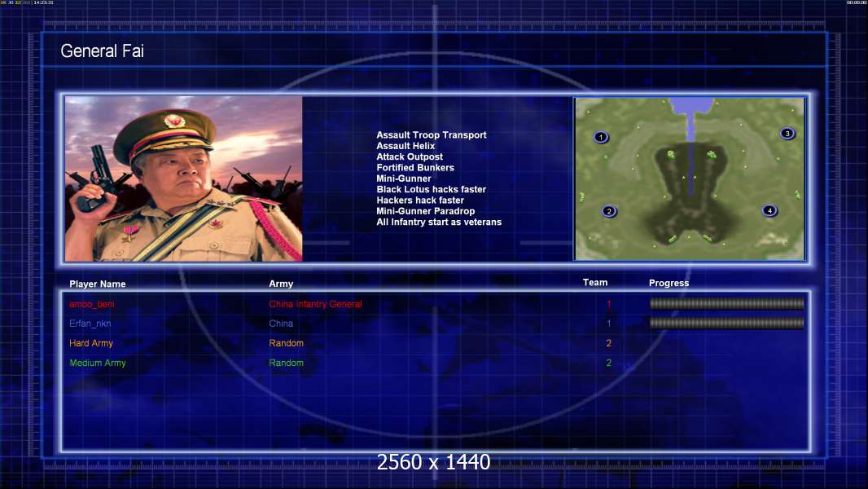This screenshot has height=489, width=868.
Task: Click the Player Name column header
Action: (x=98, y=284)
